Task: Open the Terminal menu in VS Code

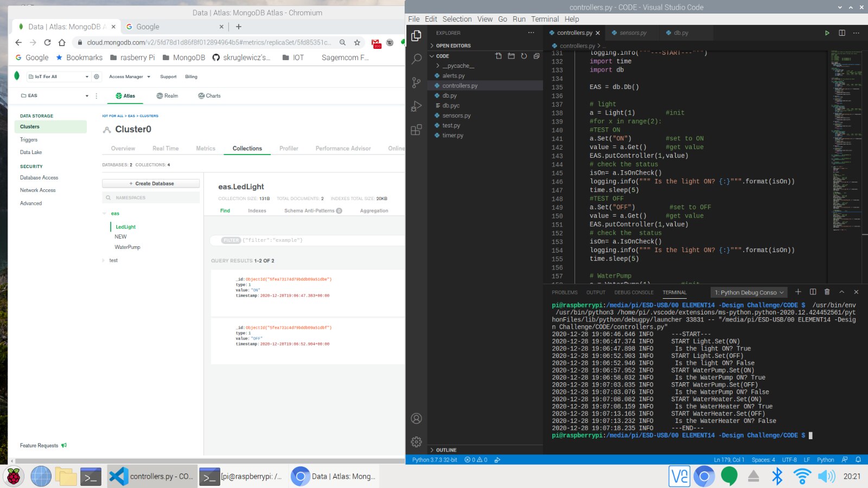Action: point(545,19)
